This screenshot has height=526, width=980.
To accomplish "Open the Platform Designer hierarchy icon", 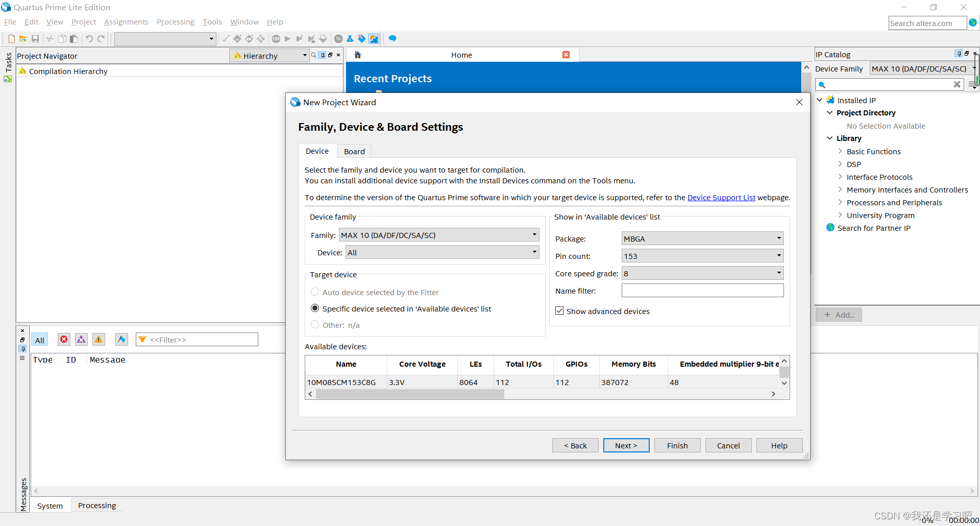I will pos(350,39).
